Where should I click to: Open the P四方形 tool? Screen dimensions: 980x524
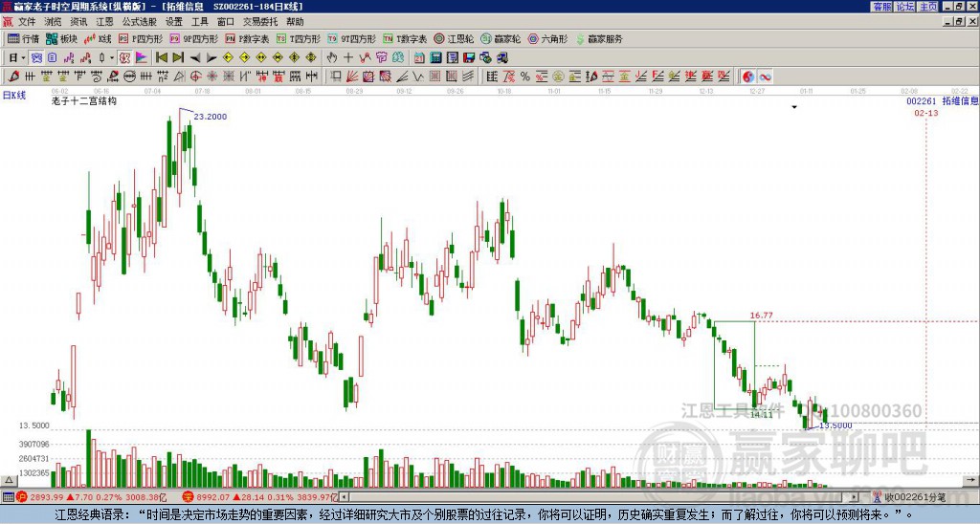[141, 38]
